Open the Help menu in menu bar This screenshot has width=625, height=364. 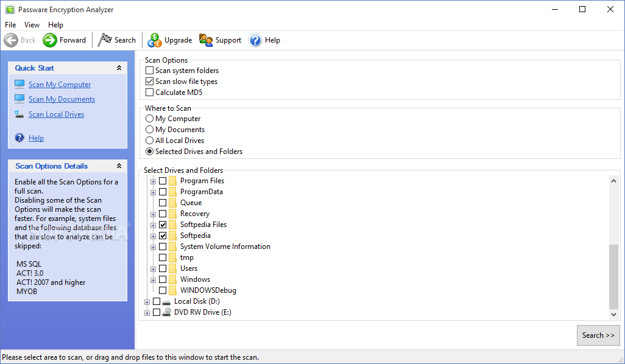[56, 25]
